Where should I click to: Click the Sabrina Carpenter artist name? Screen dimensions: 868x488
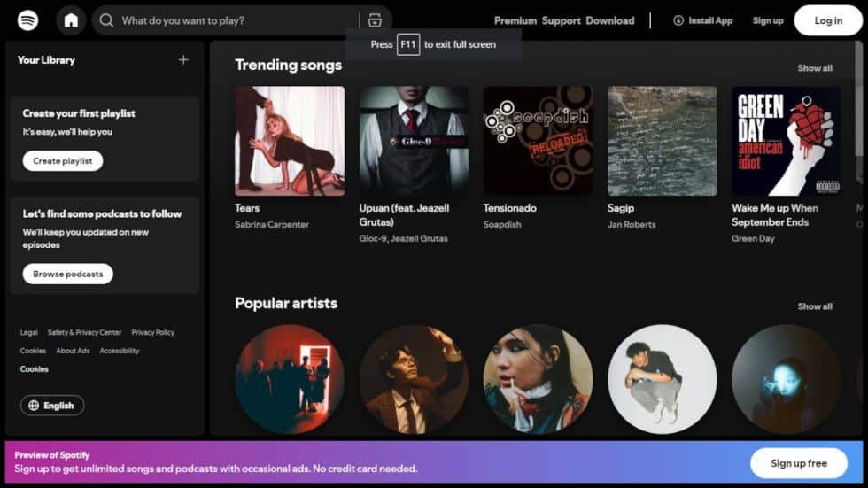click(x=272, y=225)
